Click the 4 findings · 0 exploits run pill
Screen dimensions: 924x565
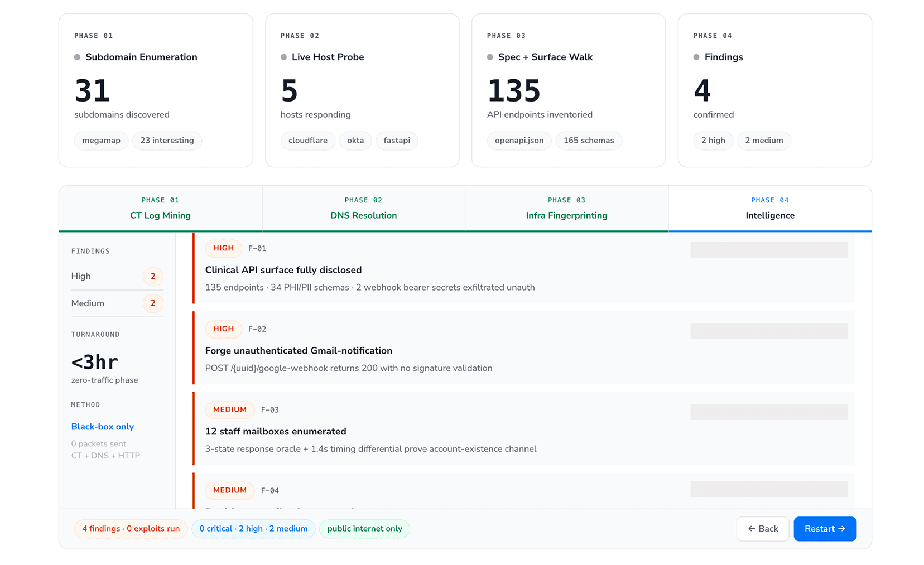pos(131,529)
